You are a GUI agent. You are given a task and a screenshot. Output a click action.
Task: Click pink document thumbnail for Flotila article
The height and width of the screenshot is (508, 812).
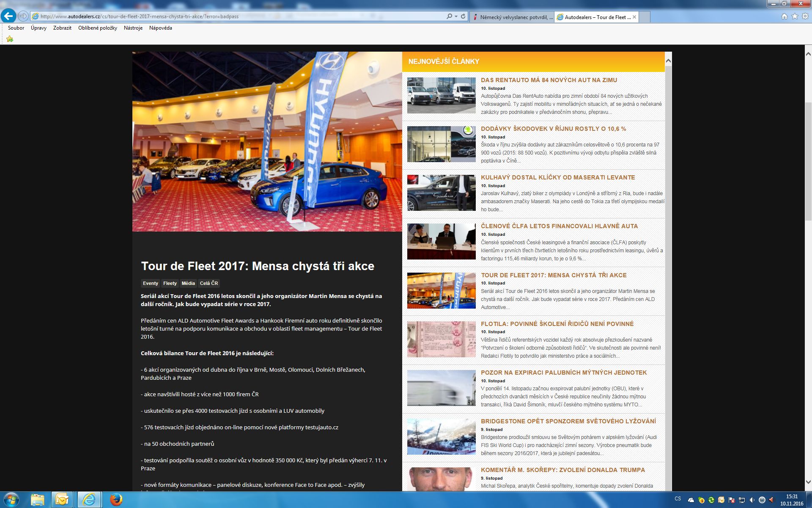[441, 339]
